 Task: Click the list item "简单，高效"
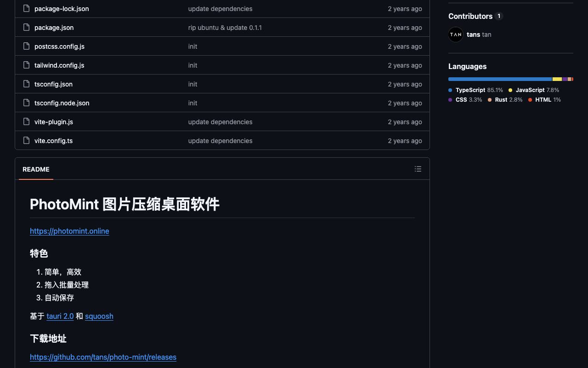coord(63,272)
